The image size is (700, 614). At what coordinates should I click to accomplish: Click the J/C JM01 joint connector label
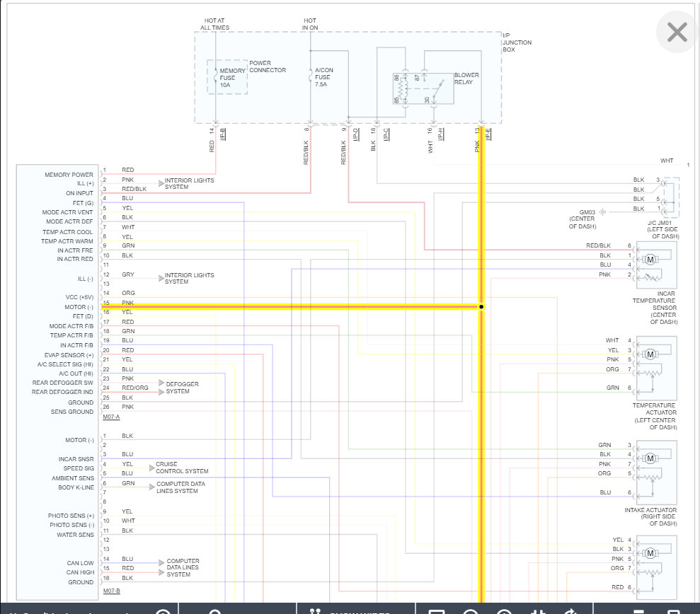coord(663,229)
